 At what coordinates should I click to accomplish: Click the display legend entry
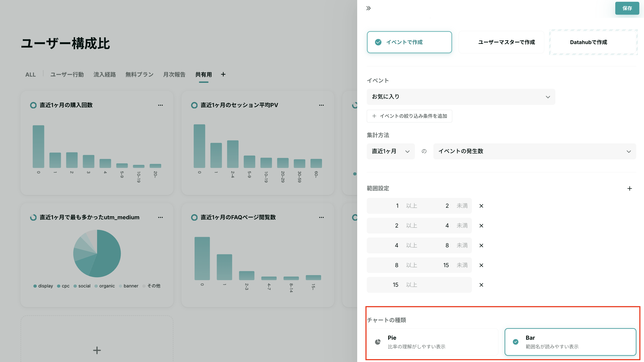pyautogui.click(x=43, y=286)
